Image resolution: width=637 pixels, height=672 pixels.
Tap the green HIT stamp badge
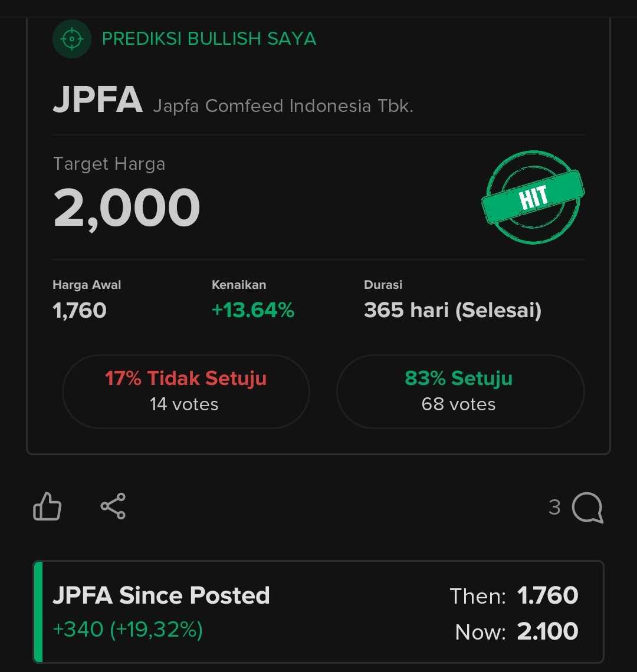pyautogui.click(x=533, y=197)
